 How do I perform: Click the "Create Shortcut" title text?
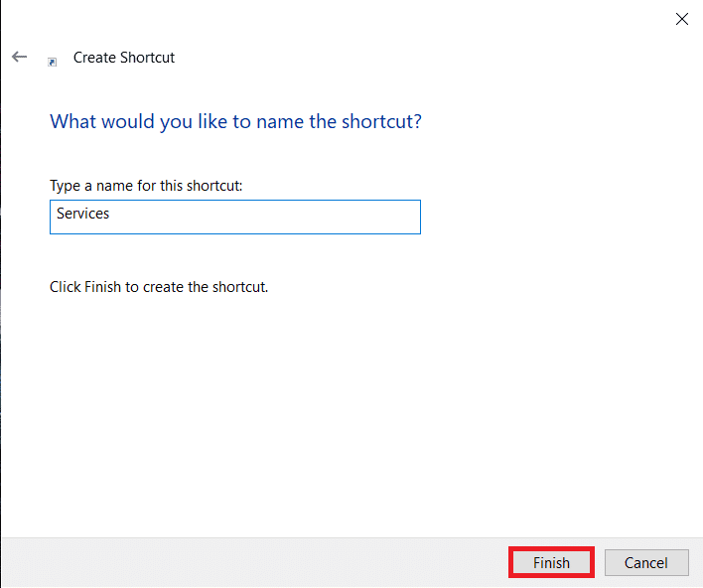124,58
